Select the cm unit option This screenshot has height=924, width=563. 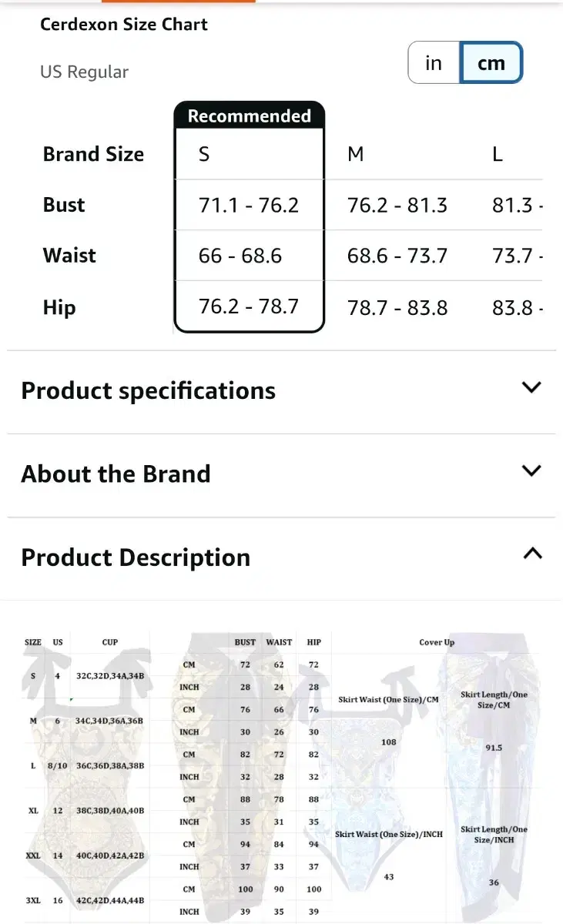click(x=491, y=62)
